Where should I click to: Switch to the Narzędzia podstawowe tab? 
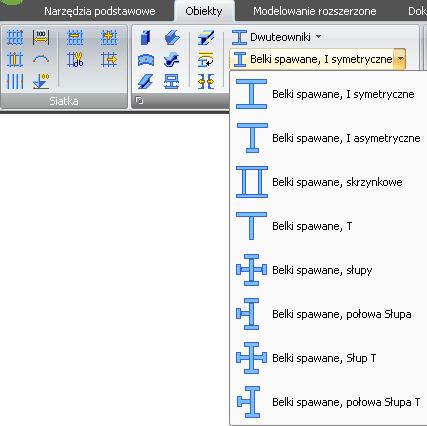point(100,11)
